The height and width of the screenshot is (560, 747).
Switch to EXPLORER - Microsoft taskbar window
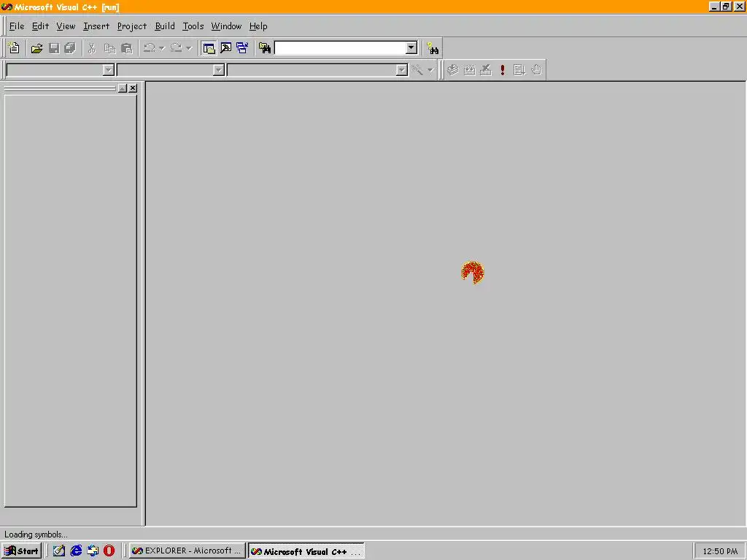[187, 551]
